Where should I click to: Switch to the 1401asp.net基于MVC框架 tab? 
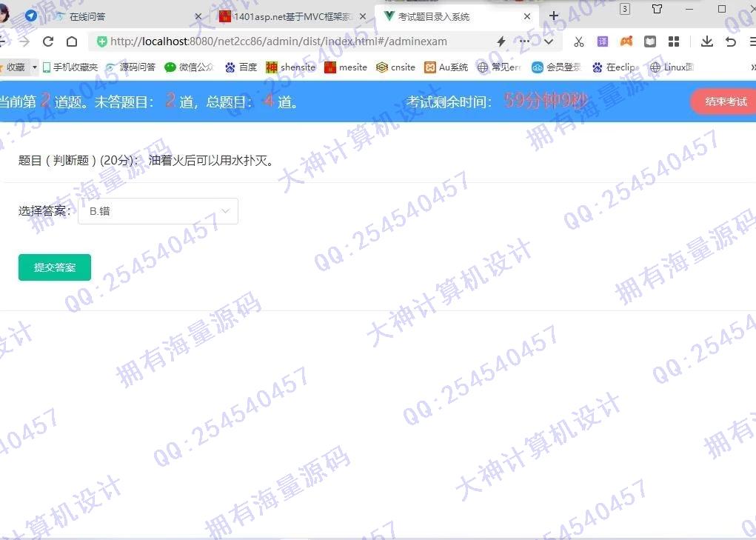[x=292, y=17]
